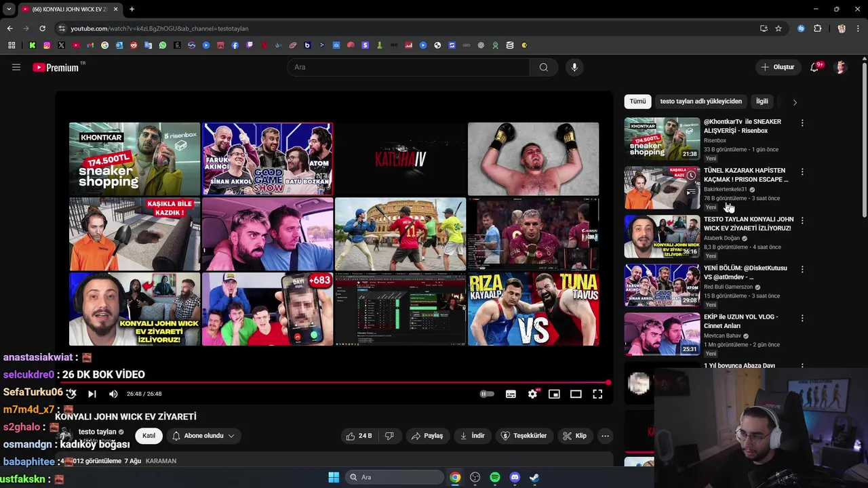Image resolution: width=868 pixels, height=488 pixels.
Task: Open the Instagram bookmark
Action: [47, 45]
